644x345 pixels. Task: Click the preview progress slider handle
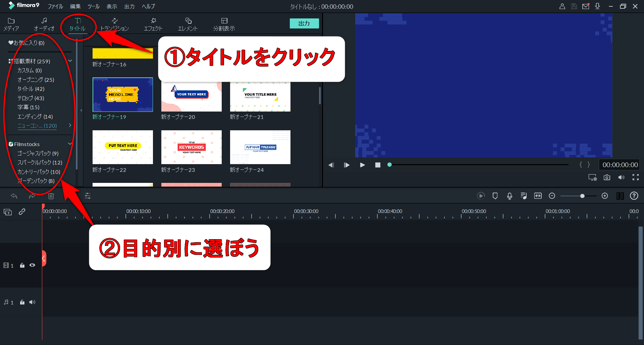pyautogui.click(x=389, y=165)
